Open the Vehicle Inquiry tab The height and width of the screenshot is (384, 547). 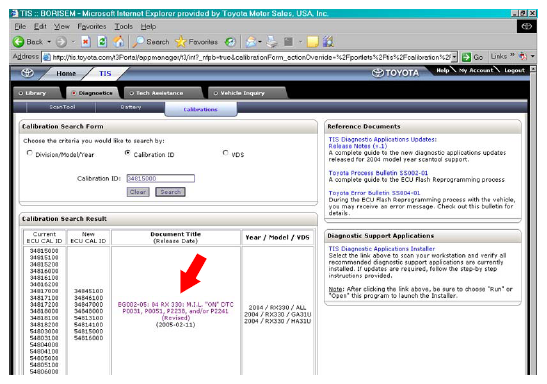pyautogui.click(x=243, y=93)
